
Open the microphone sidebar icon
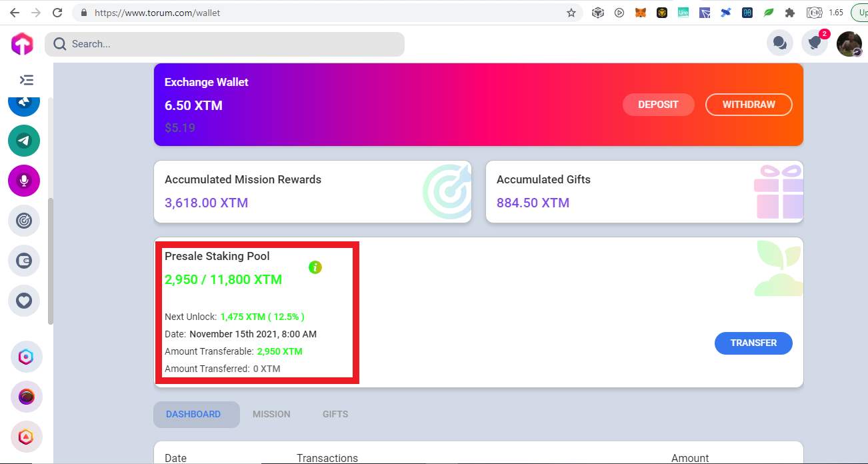point(24,181)
